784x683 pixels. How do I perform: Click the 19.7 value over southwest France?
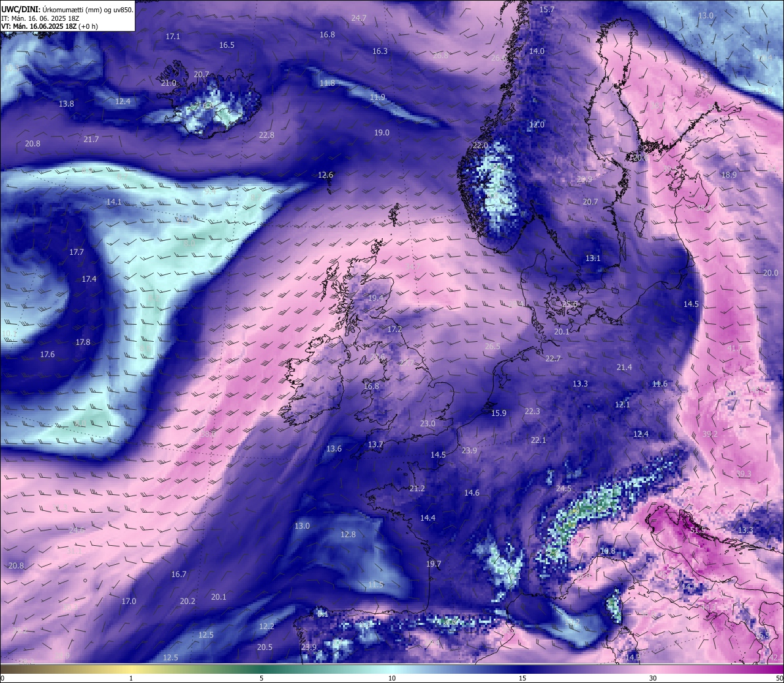(434, 564)
